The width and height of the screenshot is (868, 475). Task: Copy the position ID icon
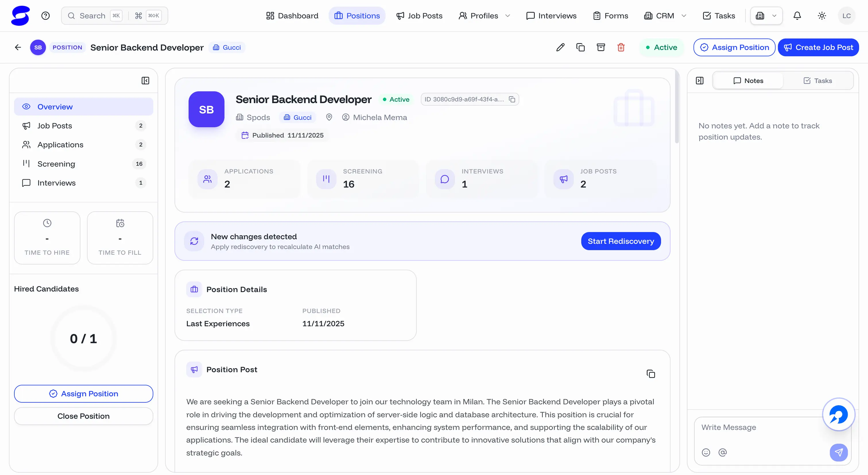pos(512,99)
